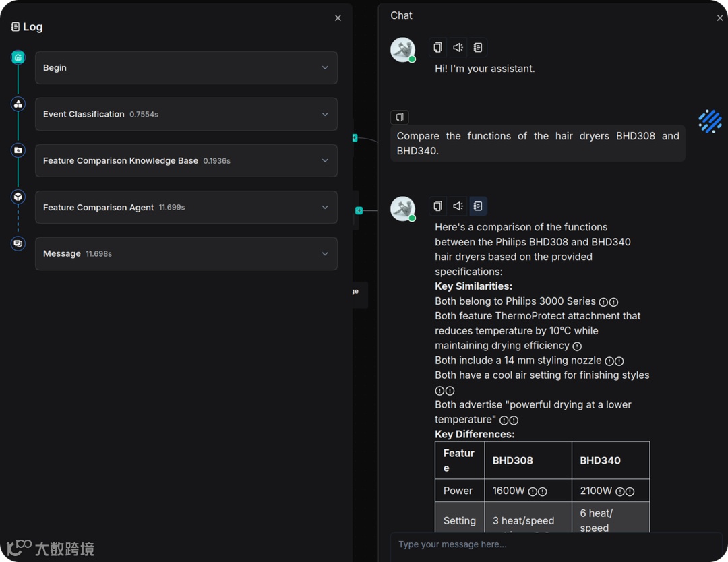Image resolution: width=728 pixels, height=562 pixels.
Task: Click the assistant avatar beside the comparison answer
Action: tap(402, 209)
